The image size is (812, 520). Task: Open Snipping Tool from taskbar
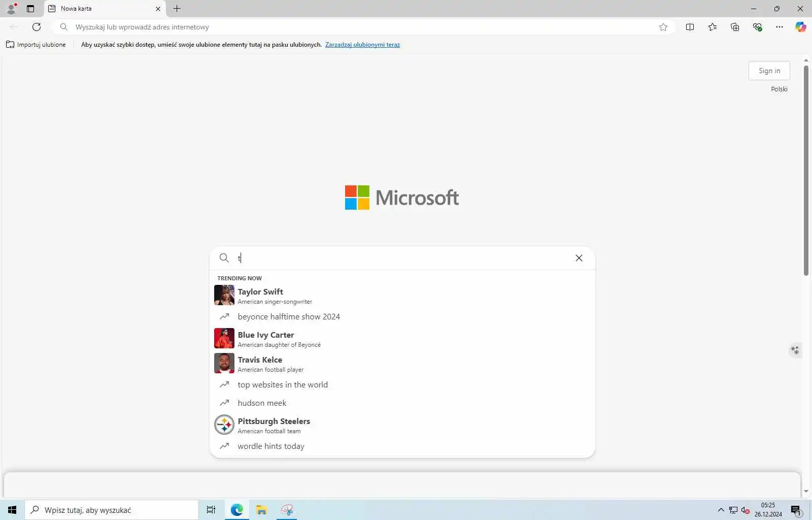click(x=287, y=510)
